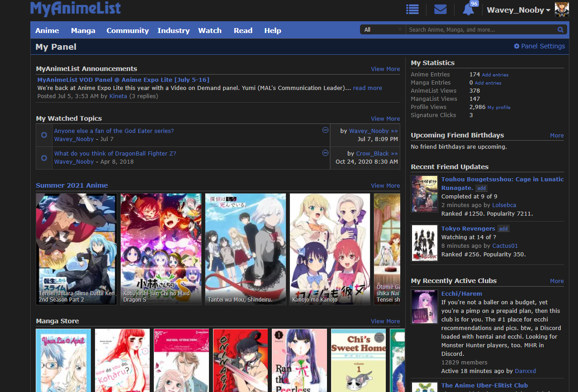View more MyAnimeList Announcements
The image size is (578, 392).
pos(385,69)
